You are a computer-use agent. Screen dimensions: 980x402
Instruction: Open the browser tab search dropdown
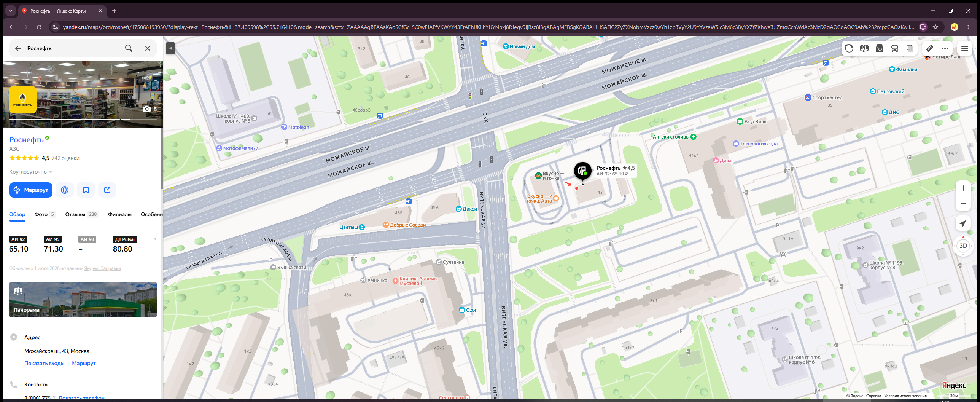(11, 11)
